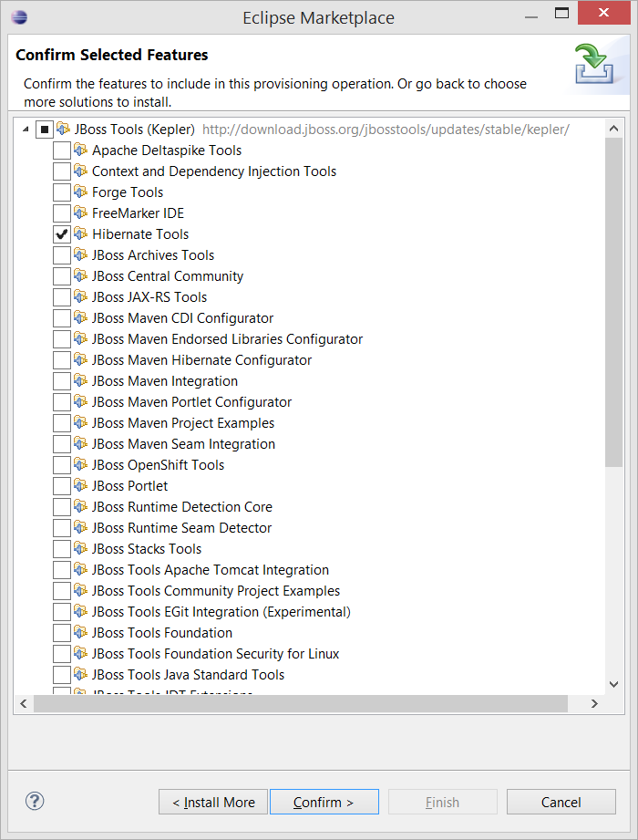Screen dimensions: 638x840
Task: Click the JBoss Maven Seam Integration icon
Action: tap(80, 443)
